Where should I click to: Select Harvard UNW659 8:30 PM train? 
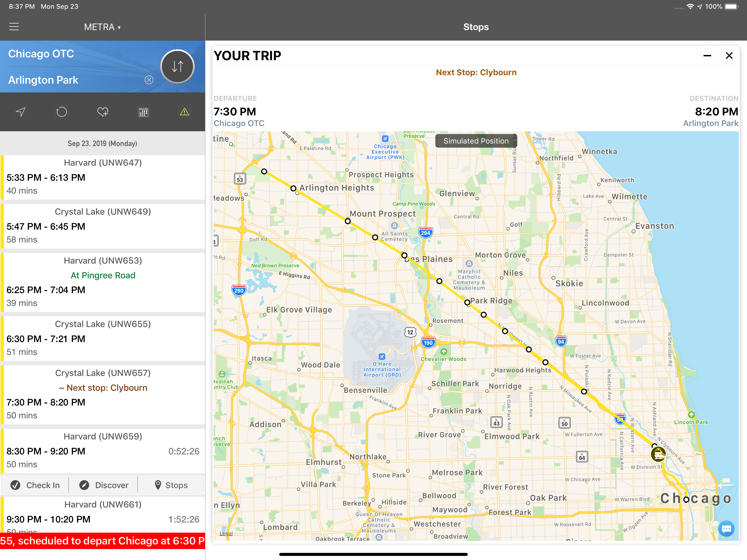click(103, 451)
